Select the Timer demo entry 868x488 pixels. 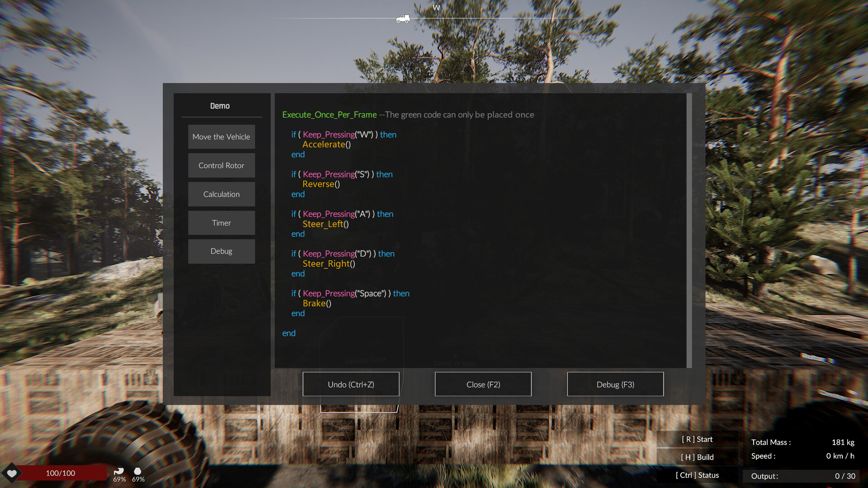(x=221, y=223)
